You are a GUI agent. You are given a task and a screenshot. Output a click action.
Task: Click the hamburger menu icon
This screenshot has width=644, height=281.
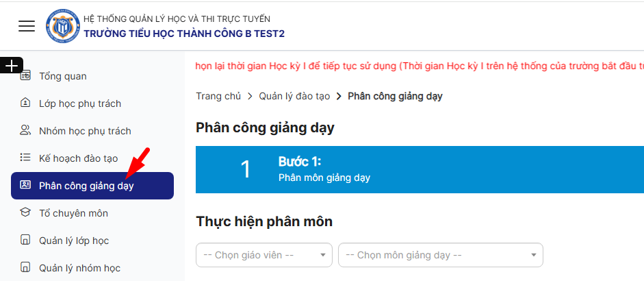(27, 26)
